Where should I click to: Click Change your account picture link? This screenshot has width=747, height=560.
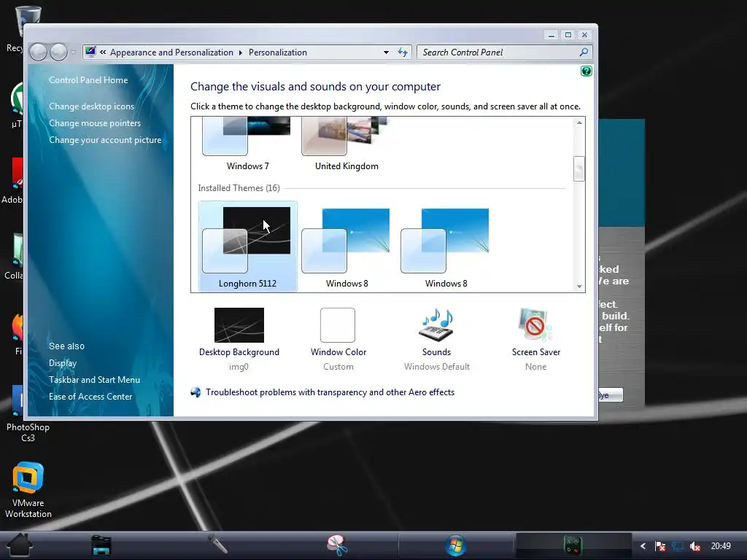coord(105,140)
